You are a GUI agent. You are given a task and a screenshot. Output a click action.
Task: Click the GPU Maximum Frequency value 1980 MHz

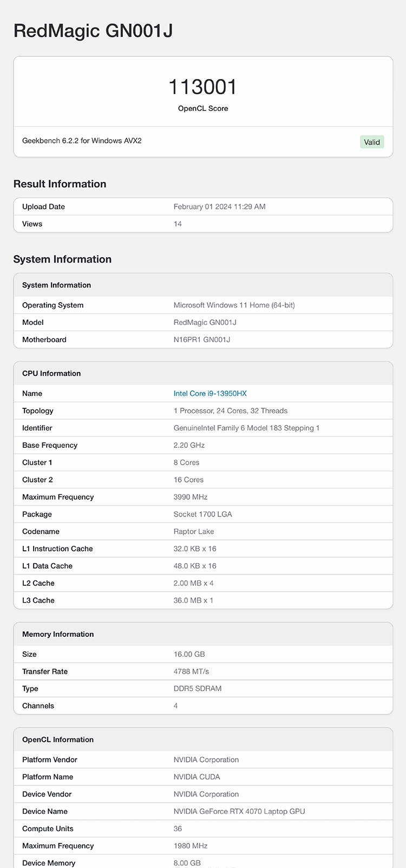(191, 846)
